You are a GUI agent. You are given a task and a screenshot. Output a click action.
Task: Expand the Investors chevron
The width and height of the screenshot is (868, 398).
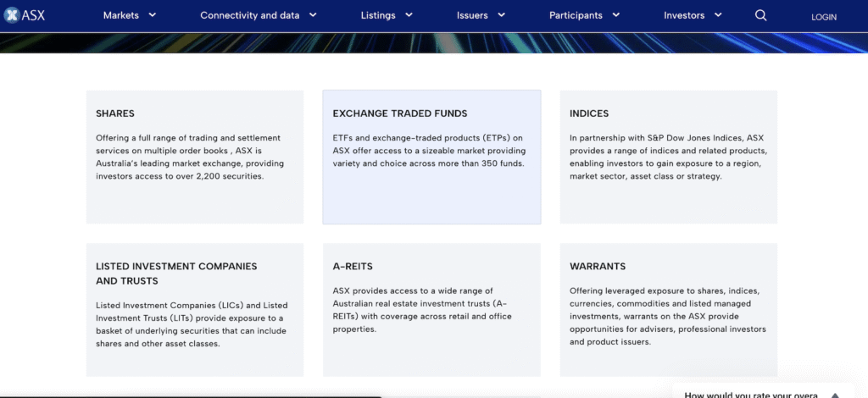(719, 15)
